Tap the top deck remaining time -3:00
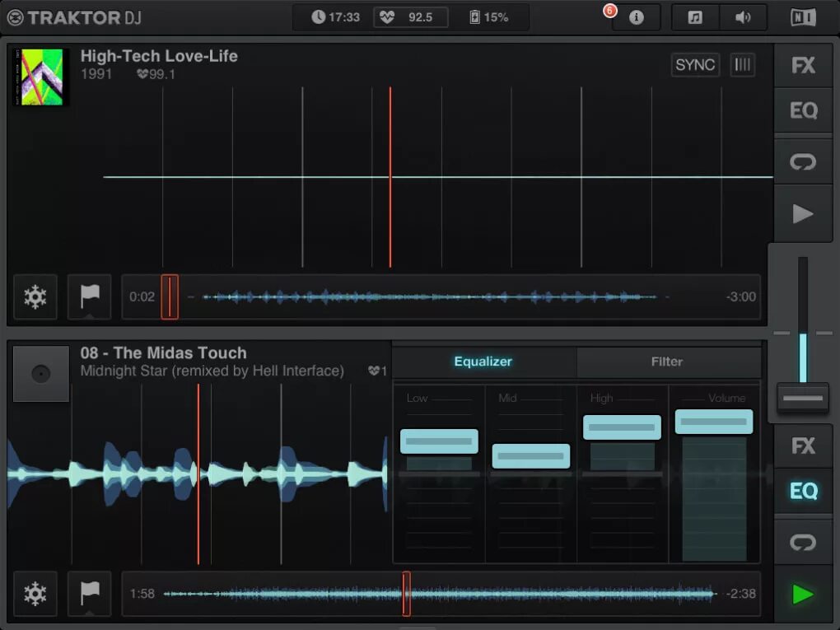The height and width of the screenshot is (630, 840). [x=741, y=296]
